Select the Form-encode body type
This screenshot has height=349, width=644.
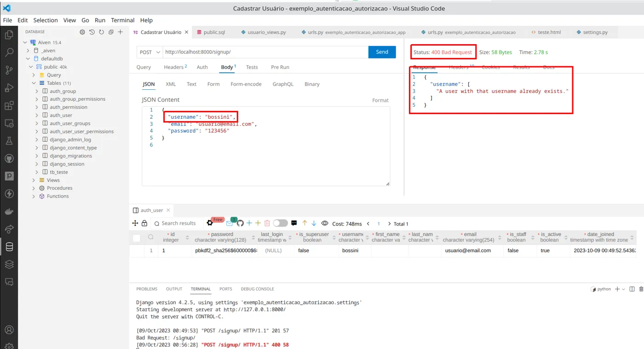pyautogui.click(x=246, y=84)
